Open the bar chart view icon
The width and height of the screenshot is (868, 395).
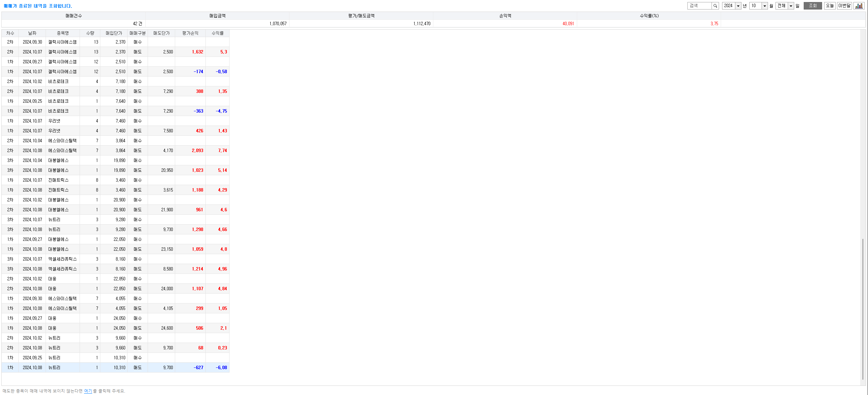(859, 6)
